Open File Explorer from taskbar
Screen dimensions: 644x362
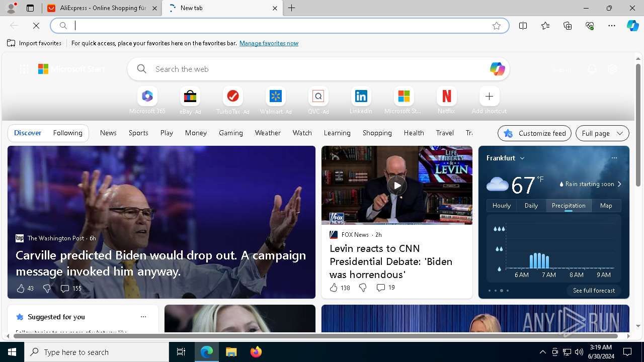pyautogui.click(x=231, y=352)
